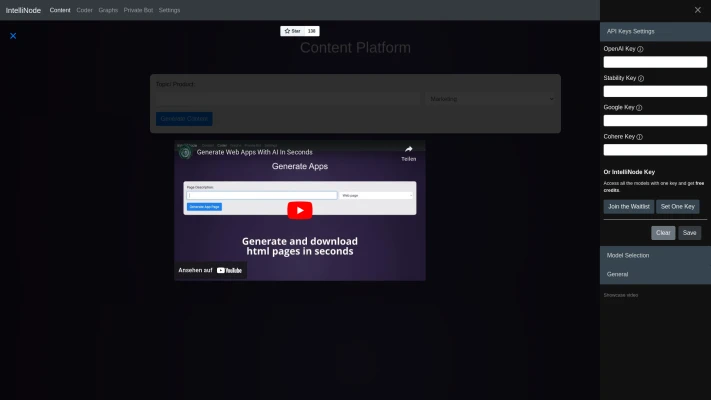Click the Stability Key info icon
Viewport: 711px width, 400px height.
coord(641,78)
